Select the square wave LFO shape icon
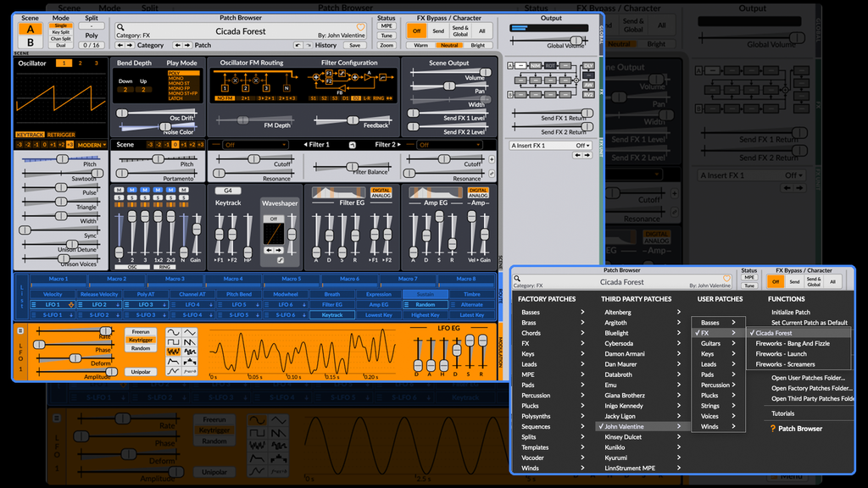This screenshot has width=868, height=488. [172, 342]
